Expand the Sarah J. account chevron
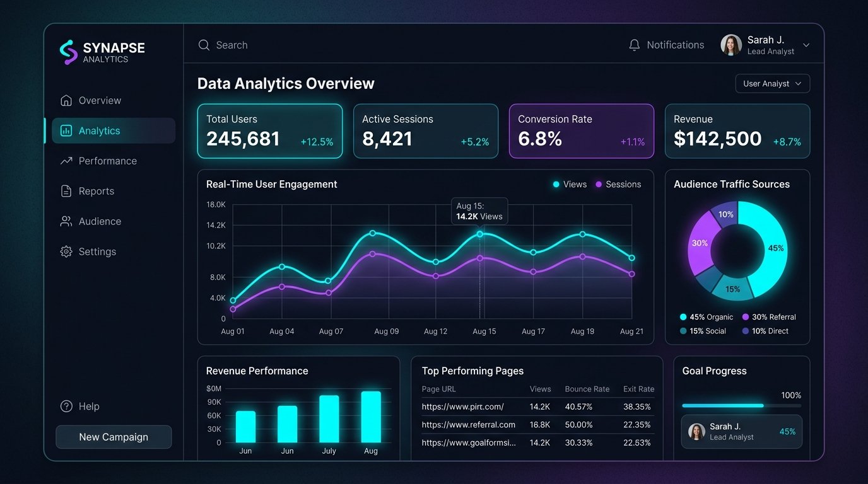 tap(806, 45)
